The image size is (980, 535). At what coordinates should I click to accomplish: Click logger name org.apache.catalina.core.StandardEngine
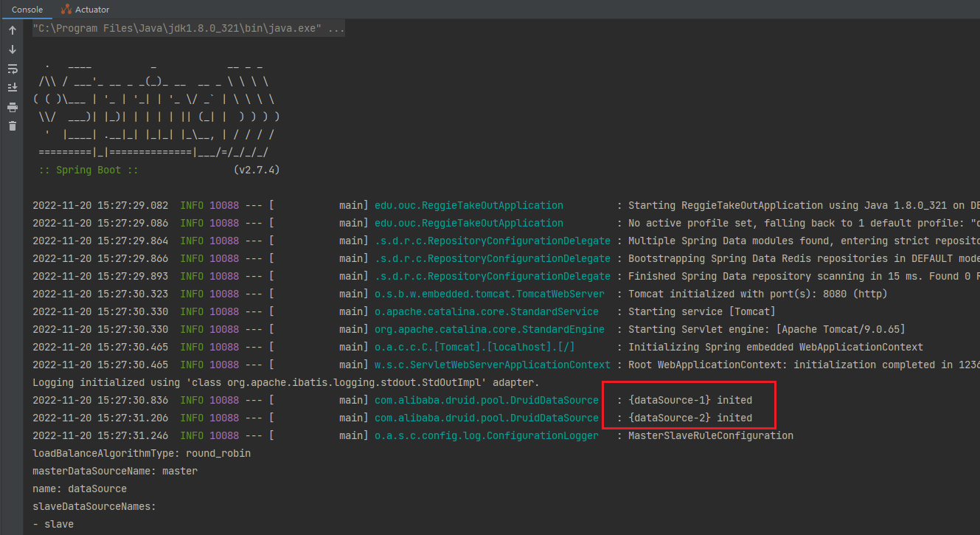[x=490, y=329]
